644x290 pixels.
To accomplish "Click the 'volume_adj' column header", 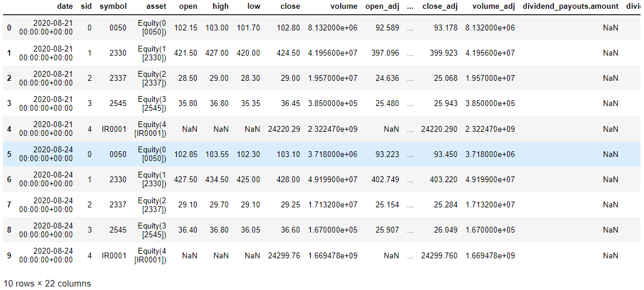I will [x=492, y=6].
